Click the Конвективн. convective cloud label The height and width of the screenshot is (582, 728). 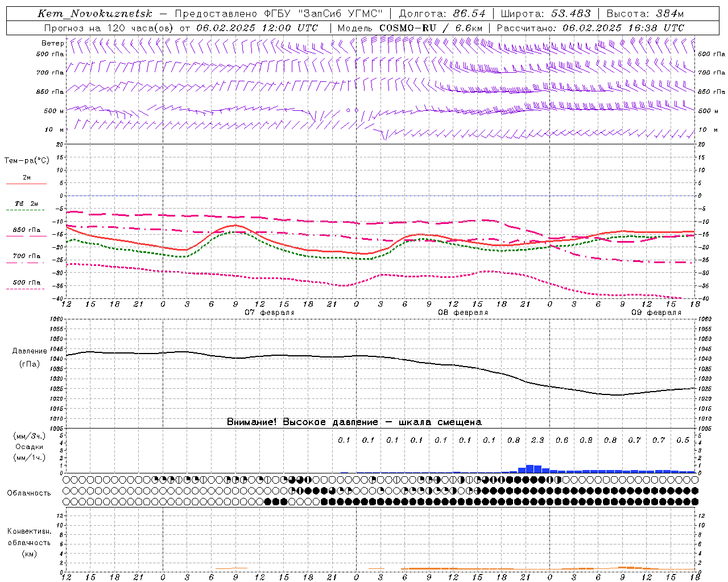29,531
